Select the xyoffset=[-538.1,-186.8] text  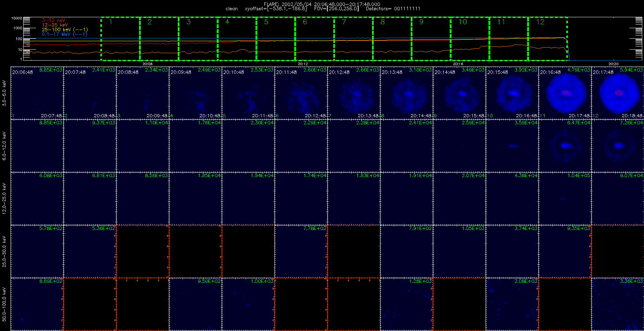pos(276,9)
